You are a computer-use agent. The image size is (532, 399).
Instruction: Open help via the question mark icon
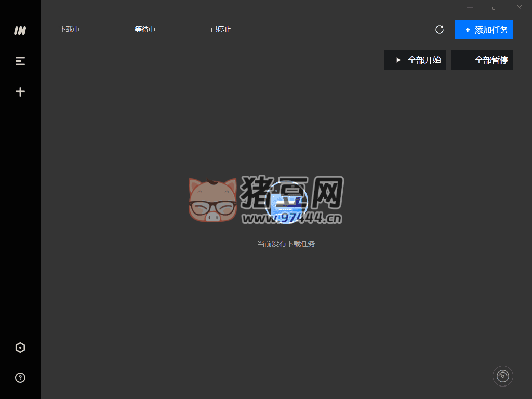(x=20, y=378)
